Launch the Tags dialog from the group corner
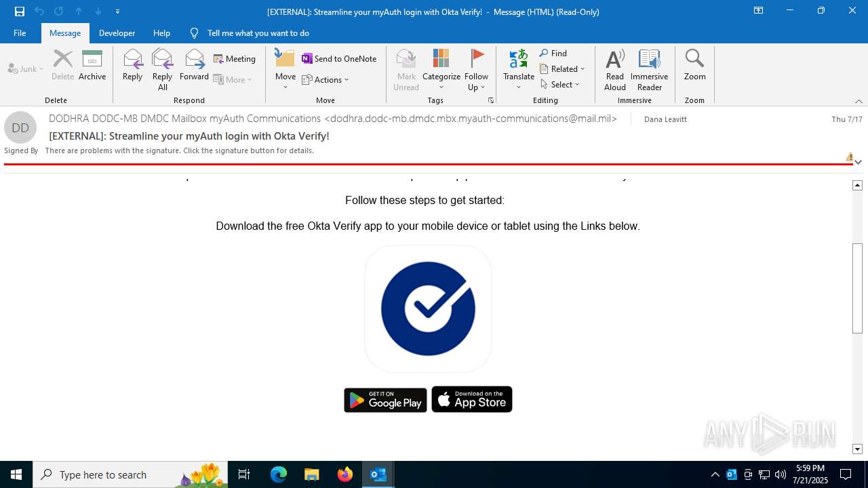The width and height of the screenshot is (868, 488). (491, 100)
